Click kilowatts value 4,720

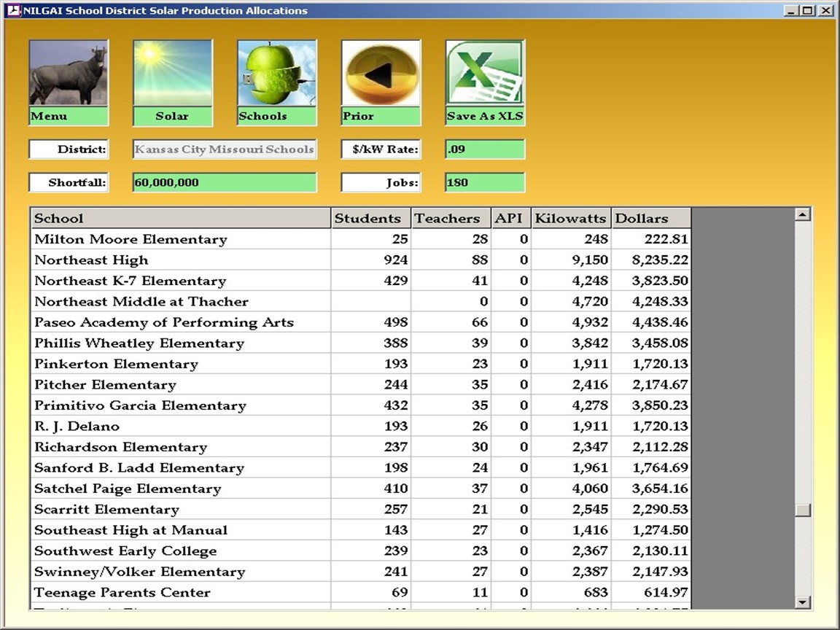(x=571, y=302)
